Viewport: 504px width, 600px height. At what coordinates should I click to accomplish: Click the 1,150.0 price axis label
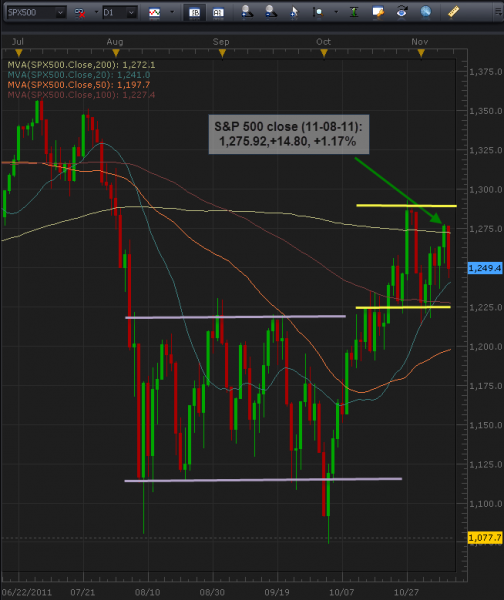tap(486, 426)
